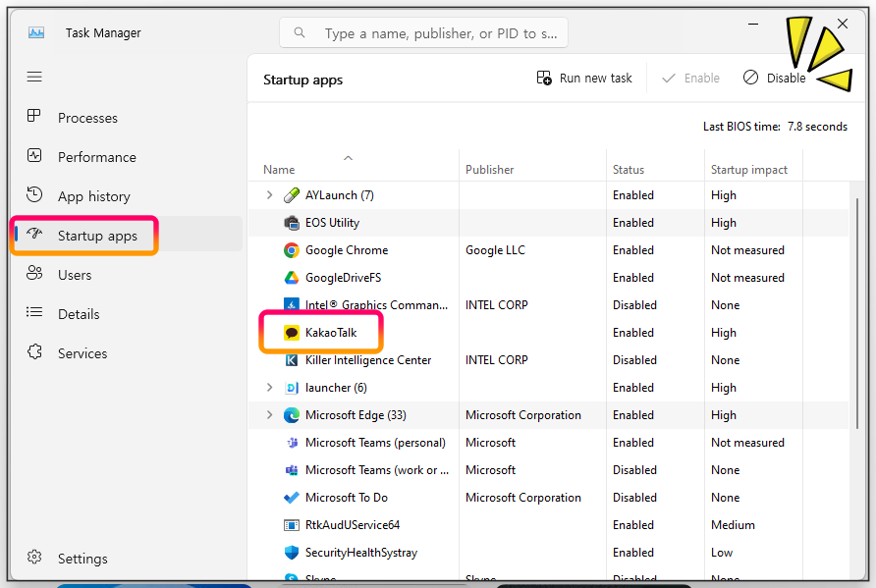Click the Microsoft Teams (personal) icon
This screenshot has height=588, width=876.
(x=292, y=443)
